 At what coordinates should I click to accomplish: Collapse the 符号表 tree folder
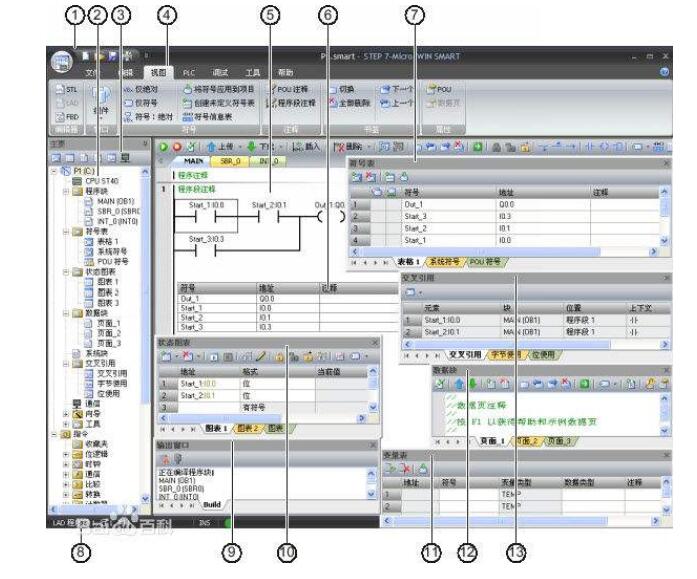(66, 232)
